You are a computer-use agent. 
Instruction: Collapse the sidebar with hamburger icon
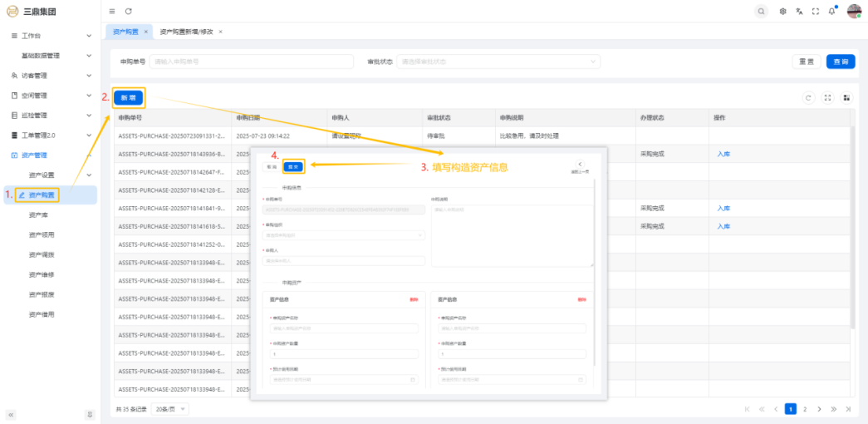click(x=112, y=11)
